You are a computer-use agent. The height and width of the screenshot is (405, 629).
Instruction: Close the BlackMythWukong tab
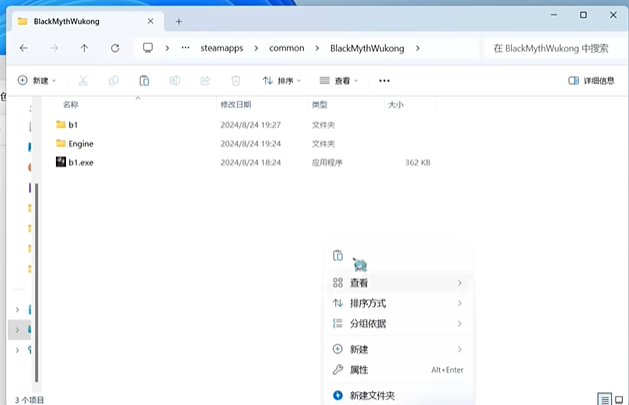150,21
